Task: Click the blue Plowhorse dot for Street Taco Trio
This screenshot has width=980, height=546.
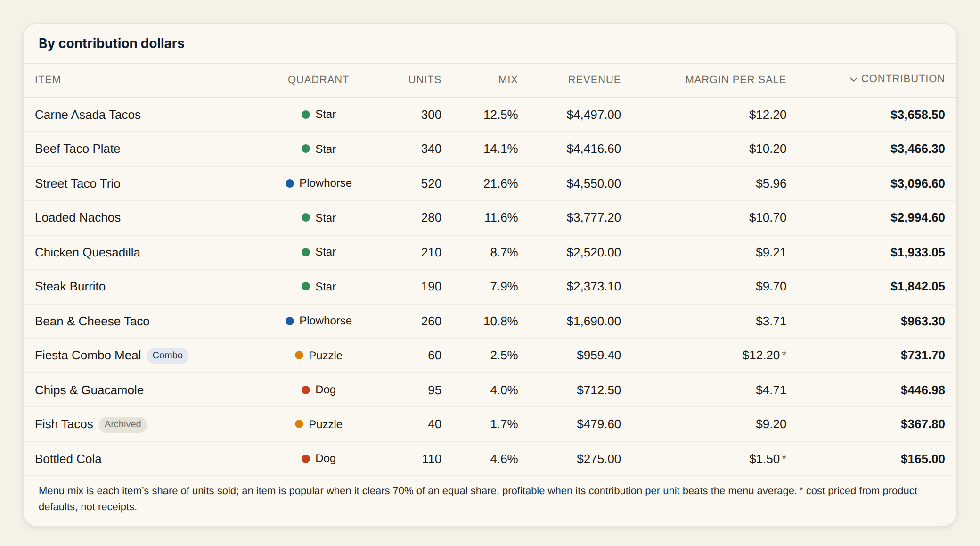Action: pos(290,183)
